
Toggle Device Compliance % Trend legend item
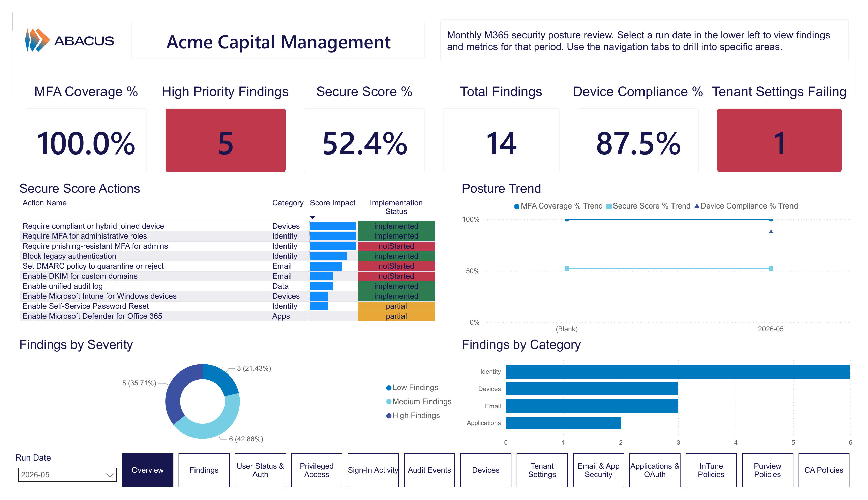pyautogui.click(x=746, y=206)
